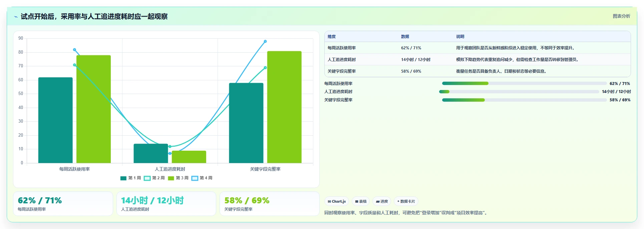Toggle the 第 2 周 legend series
The height and width of the screenshot is (229, 644).
[154, 178]
